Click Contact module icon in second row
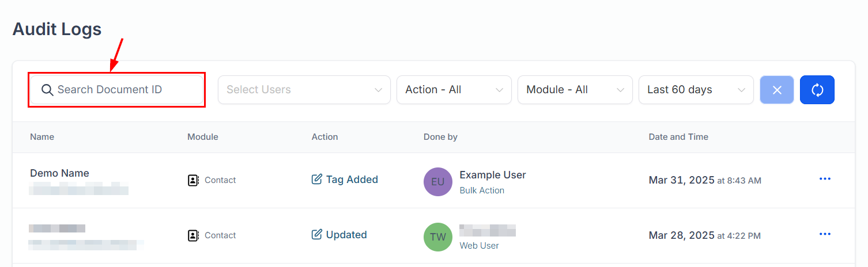 [x=193, y=235]
